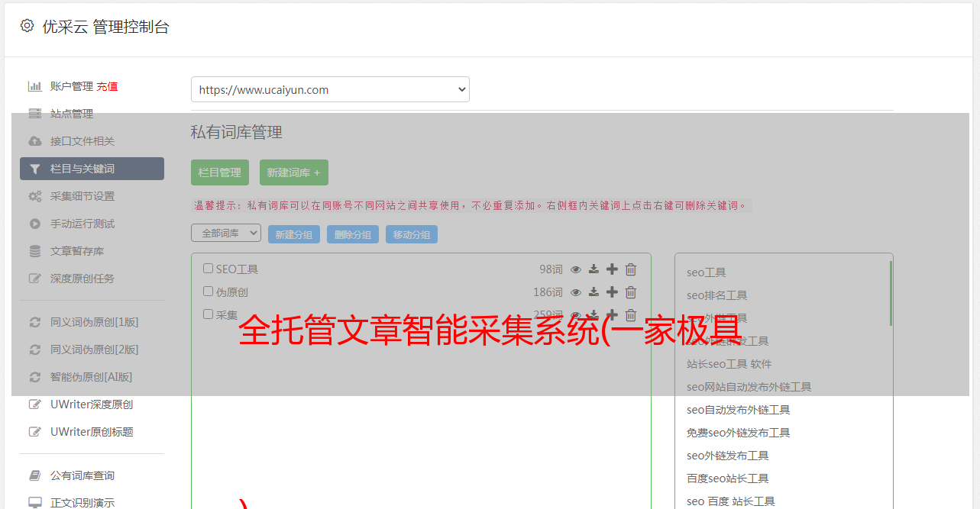Click the refresh icon for 同义词伪原创[1版]

[34, 322]
